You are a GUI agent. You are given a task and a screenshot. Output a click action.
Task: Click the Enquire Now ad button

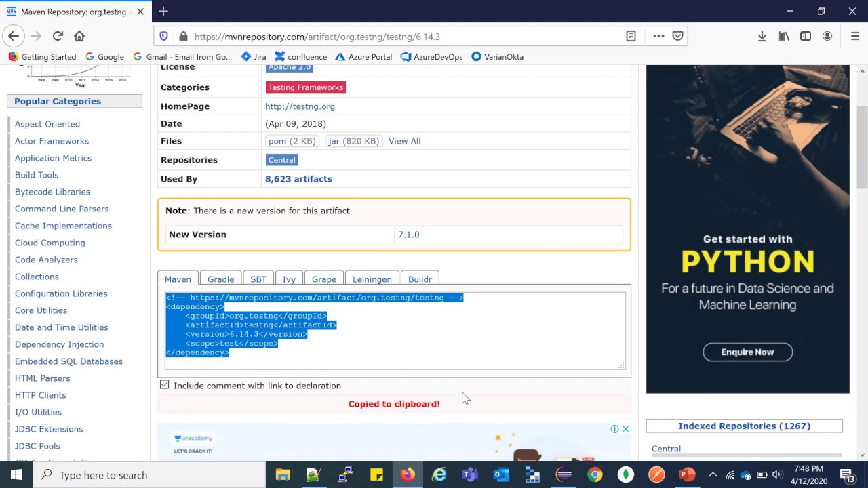point(747,352)
